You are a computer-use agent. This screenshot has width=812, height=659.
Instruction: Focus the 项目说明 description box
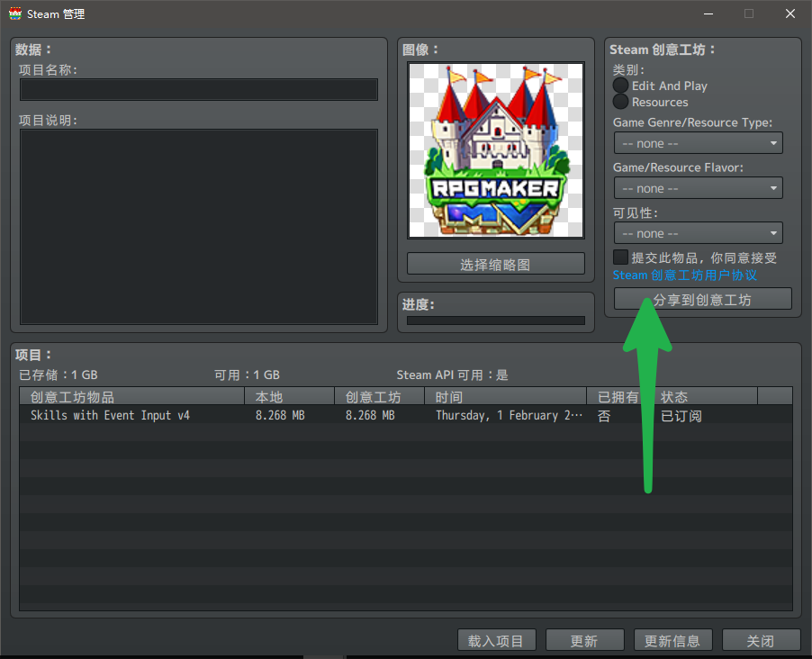pyautogui.click(x=199, y=227)
